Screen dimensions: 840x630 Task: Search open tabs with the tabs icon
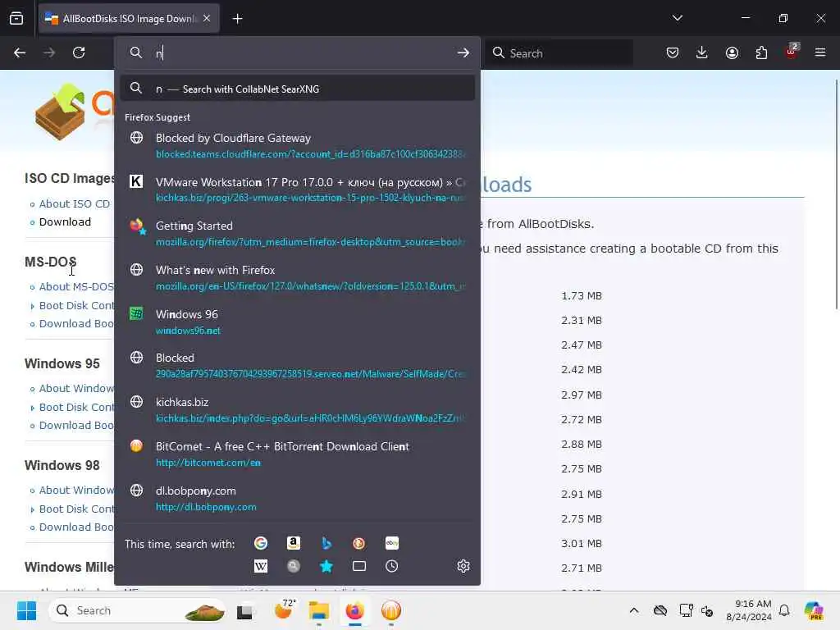click(x=359, y=566)
